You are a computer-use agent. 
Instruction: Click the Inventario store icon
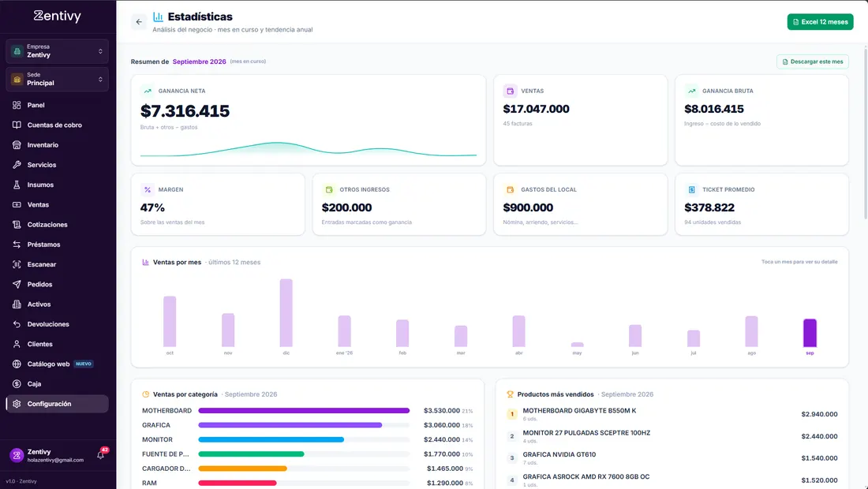[17, 145]
